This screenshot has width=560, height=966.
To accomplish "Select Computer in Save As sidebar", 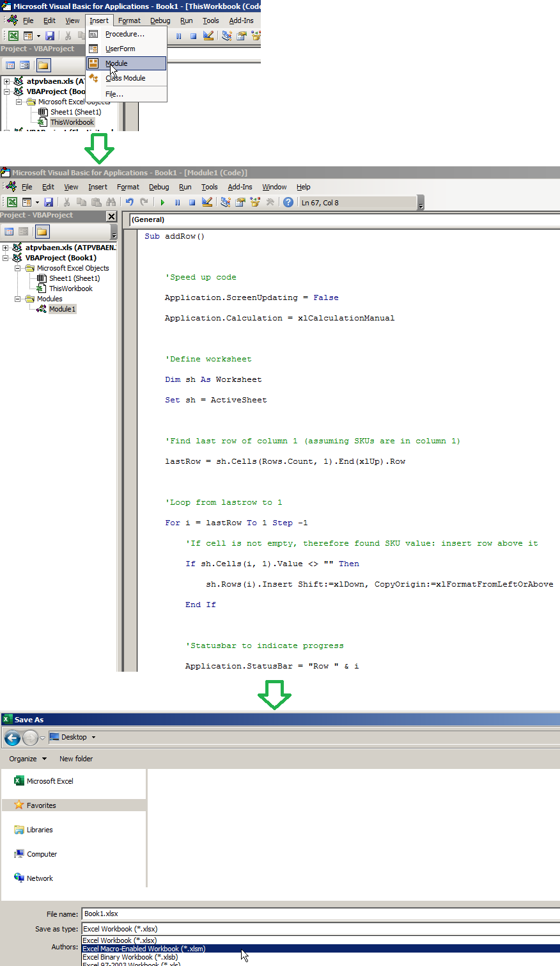I will [x=42, y=854].
